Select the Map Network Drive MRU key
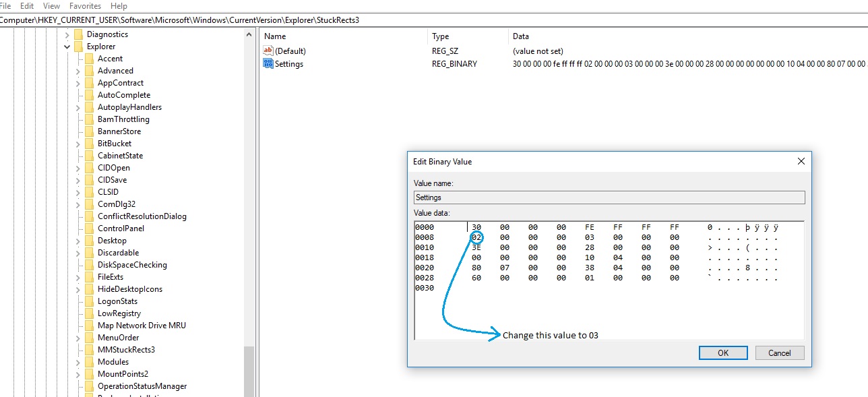 [142, 326]
